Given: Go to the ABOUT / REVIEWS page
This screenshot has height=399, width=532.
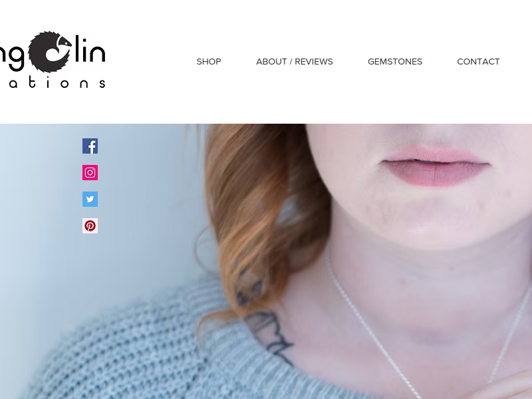Looking at the screenshot, I should coord(295,61).
